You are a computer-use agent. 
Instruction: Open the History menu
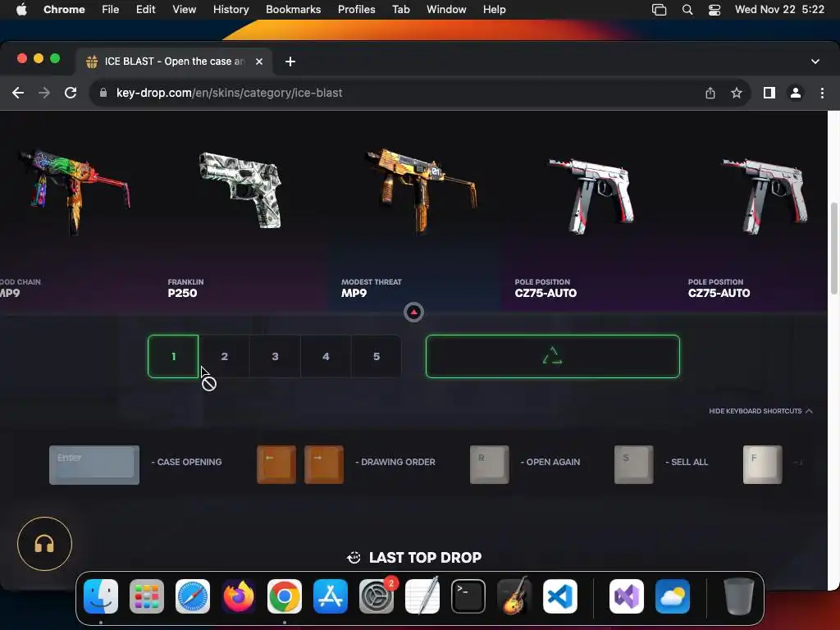click(x=231, y=9)
